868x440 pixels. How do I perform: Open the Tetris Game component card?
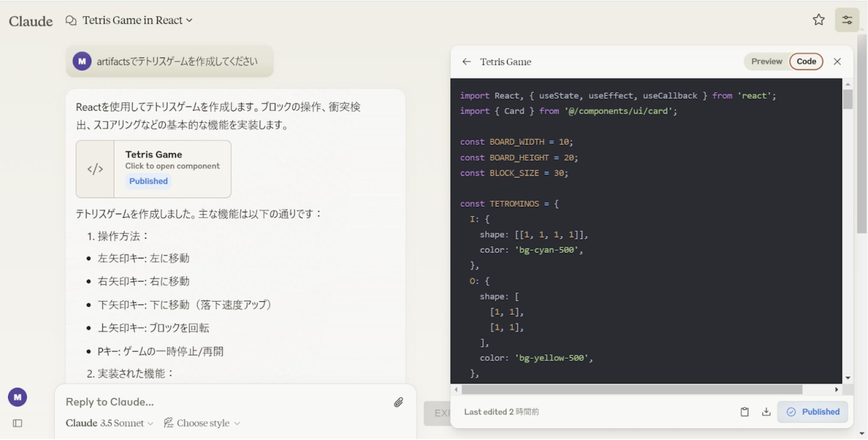coord(153,169)
